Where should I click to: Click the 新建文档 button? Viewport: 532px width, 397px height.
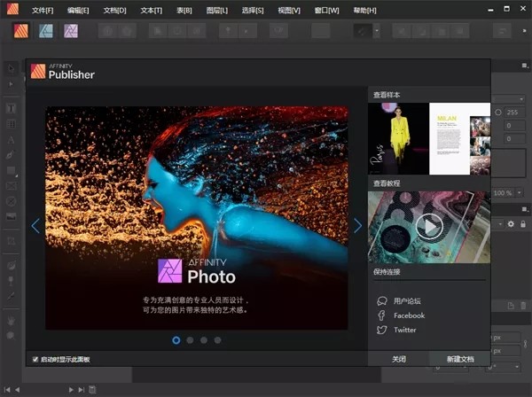click(459, 359)
